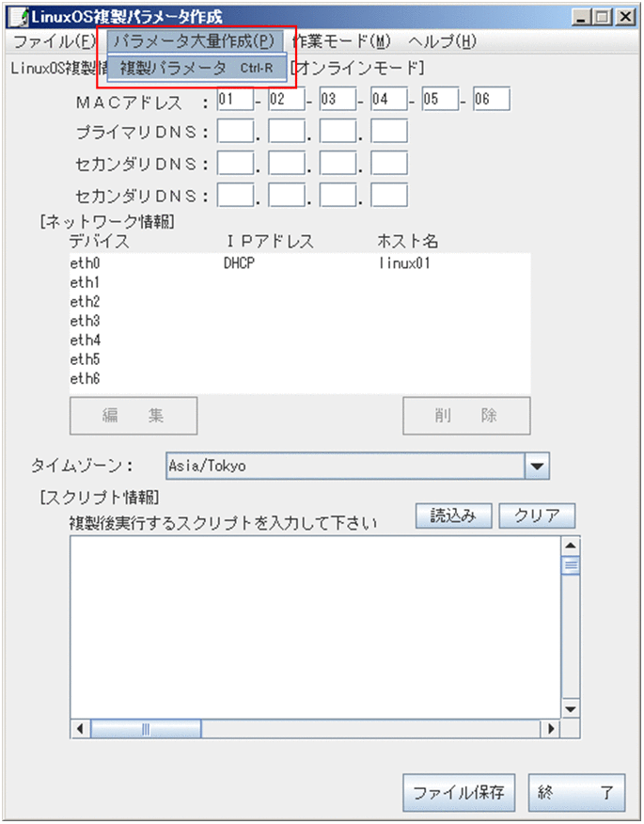Click MAC address field containing 02
The image size is (644, 824).
pos(287,99)
